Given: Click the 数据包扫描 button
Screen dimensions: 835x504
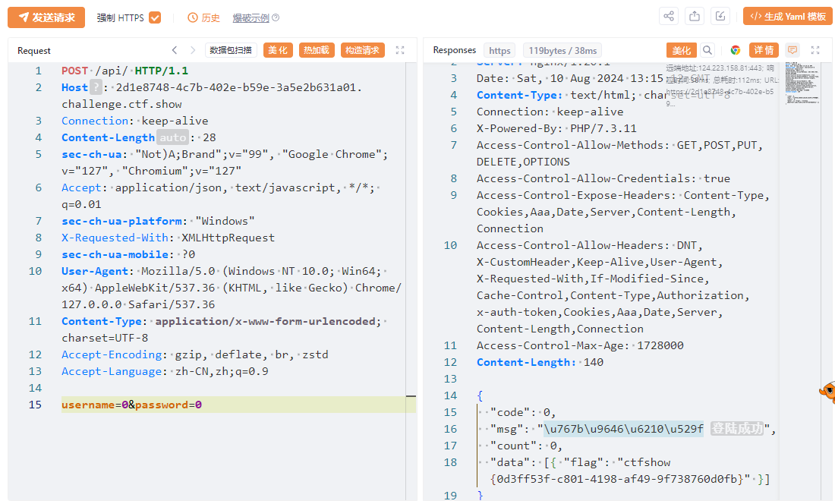Looking at the screenshot, I should tap(231, 50).
